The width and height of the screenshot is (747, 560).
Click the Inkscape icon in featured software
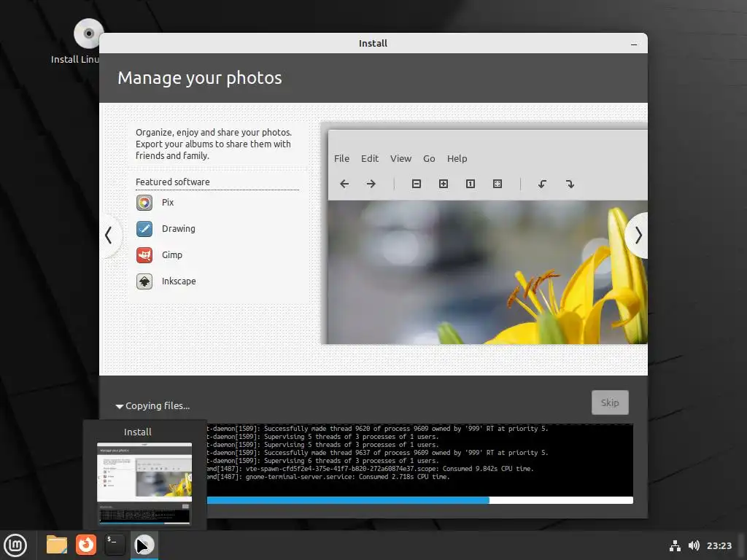[x=144, y=281]
